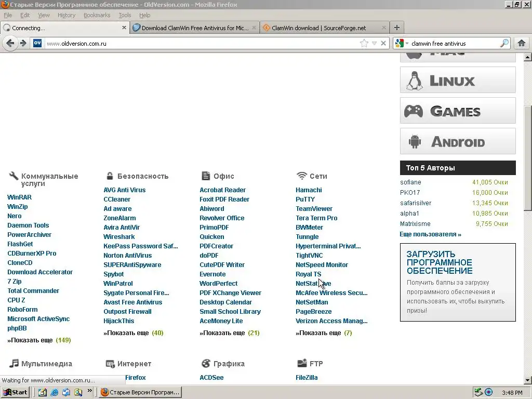Expand quick launch chevron on taskbar

coord(89,391)
